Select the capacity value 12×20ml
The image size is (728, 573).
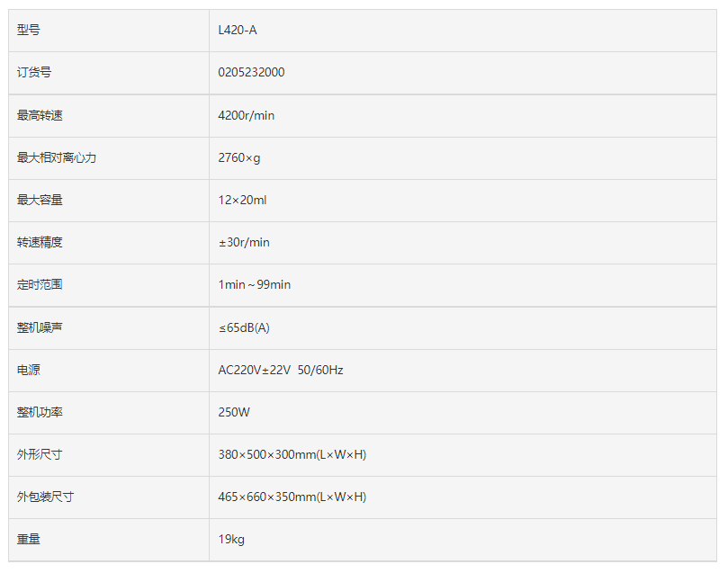tap(242, 200)
